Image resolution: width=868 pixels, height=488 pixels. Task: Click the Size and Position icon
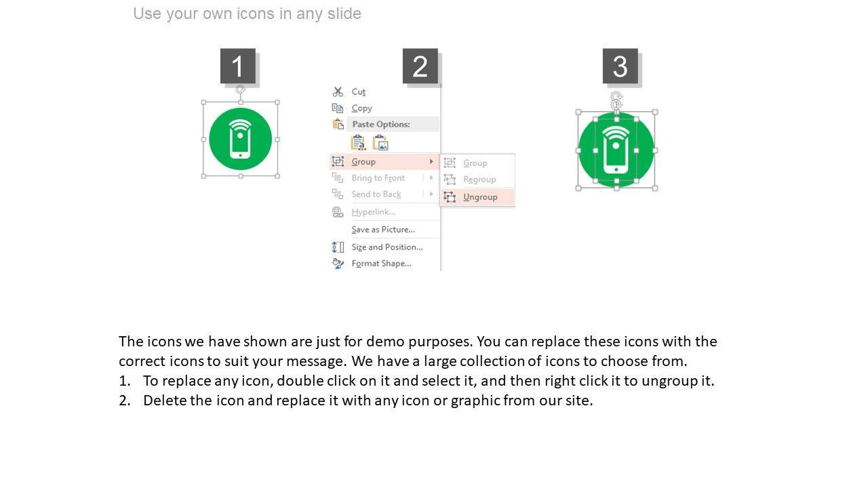(x=338, y=247)
